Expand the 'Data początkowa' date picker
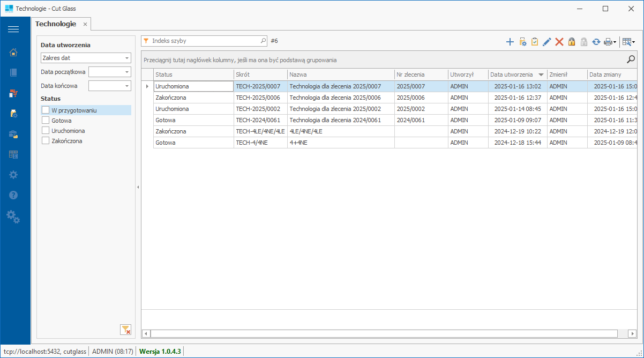The height and width of the screenshot is (358, 644). [127, 72]
